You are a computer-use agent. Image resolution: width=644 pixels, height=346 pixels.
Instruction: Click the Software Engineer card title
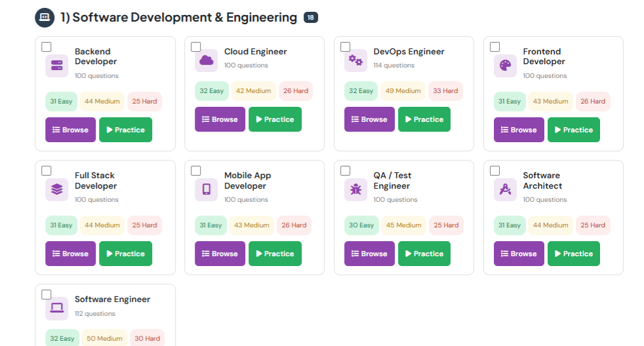tap(113, 299)
